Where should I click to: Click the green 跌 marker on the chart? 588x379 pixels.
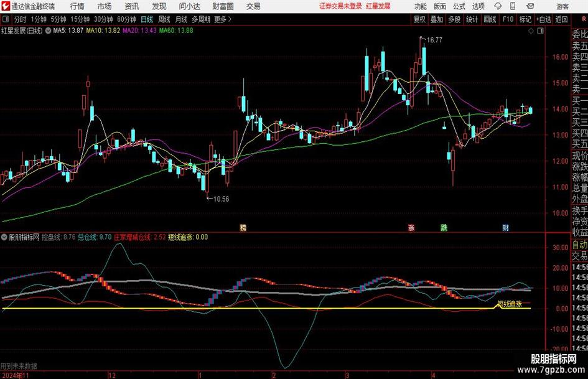(444, 227)
